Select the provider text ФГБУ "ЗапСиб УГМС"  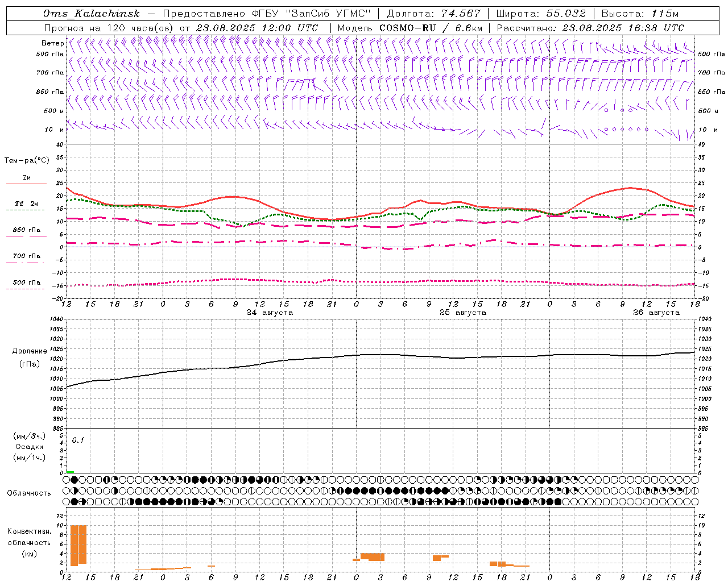(x=312, y=14)
